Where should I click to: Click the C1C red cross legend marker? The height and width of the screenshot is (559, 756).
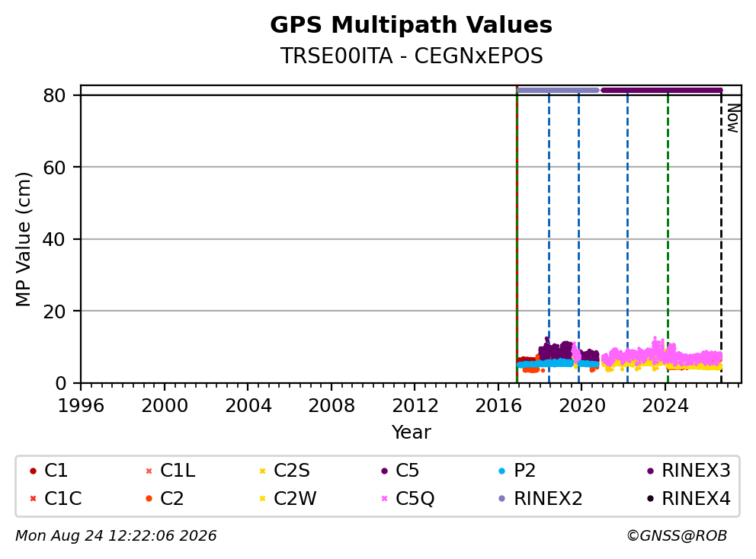(x=33, y=499)
